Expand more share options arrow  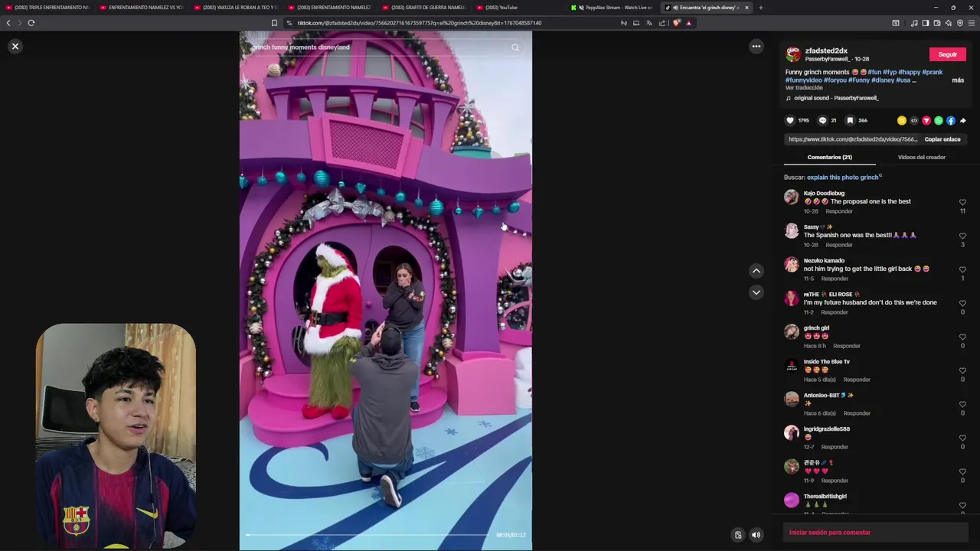(962, 120)
